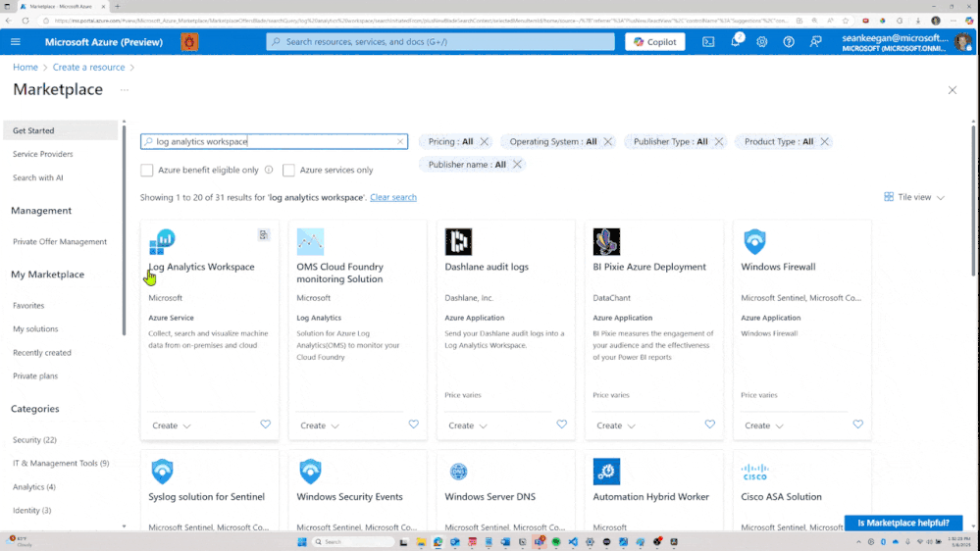Image resolution: width=980 pixels, height=551 pixels.
Task: Open Private Offer Management
Action: coord(60,242)
